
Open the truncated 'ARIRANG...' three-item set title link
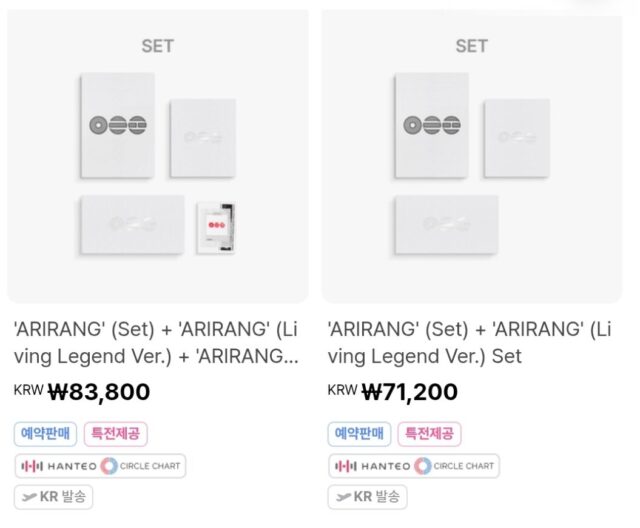coord(156,342)
